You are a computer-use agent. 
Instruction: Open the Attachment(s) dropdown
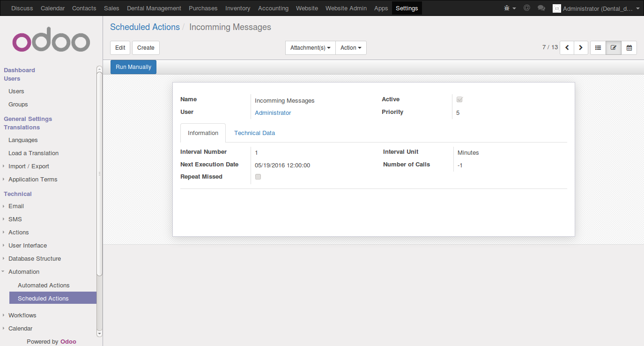tap(311, 48)
